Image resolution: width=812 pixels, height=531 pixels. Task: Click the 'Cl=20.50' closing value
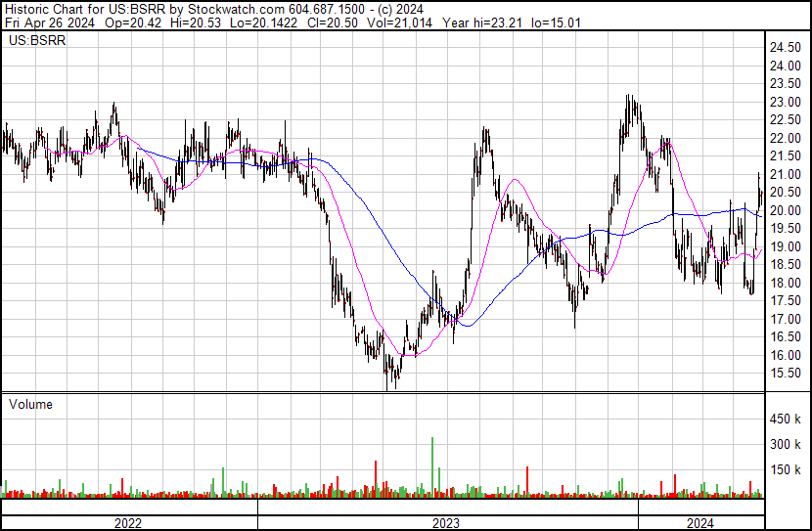[334, 22]
